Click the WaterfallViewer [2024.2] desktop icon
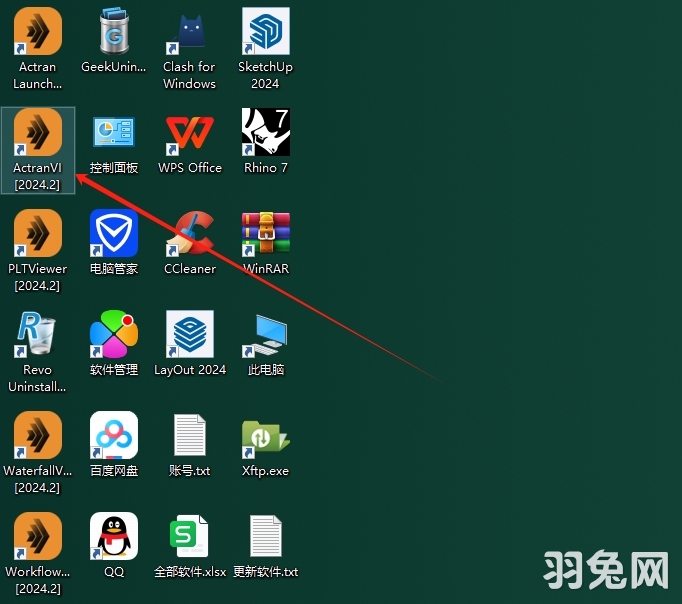Screen dimensions: 682x604 [38, 436]
